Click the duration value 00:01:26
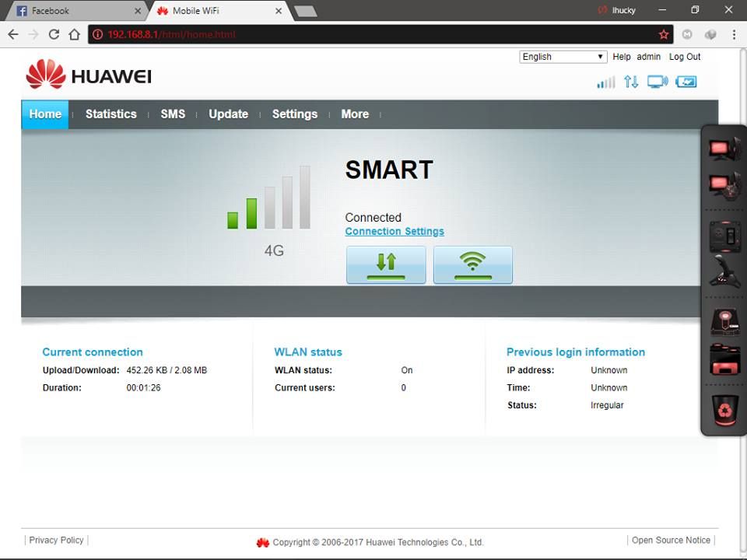 tap(143, 387)
